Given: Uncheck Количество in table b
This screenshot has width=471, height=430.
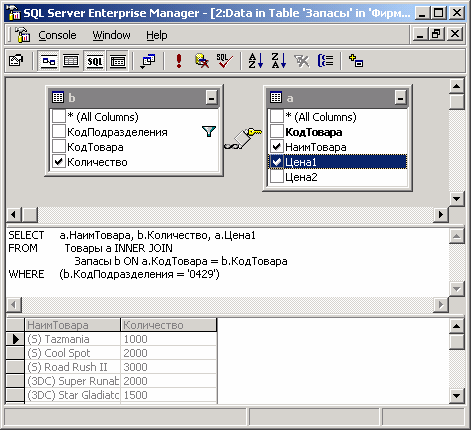Looking at the screenshot, I should (x=59, y=162).
